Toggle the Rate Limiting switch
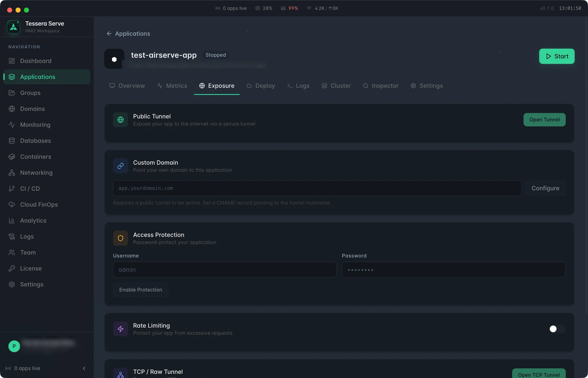 [557, 329]
